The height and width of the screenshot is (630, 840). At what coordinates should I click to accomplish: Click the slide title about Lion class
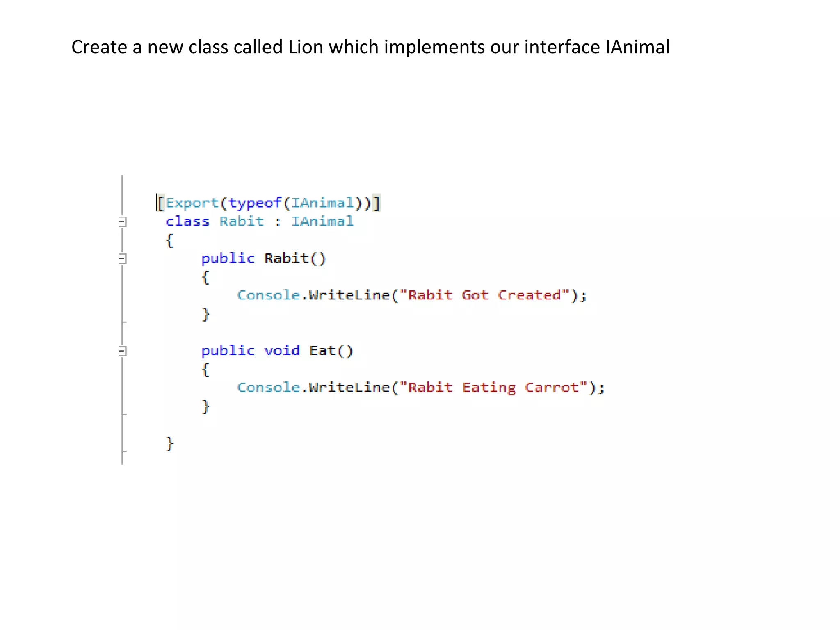point(370,47)
